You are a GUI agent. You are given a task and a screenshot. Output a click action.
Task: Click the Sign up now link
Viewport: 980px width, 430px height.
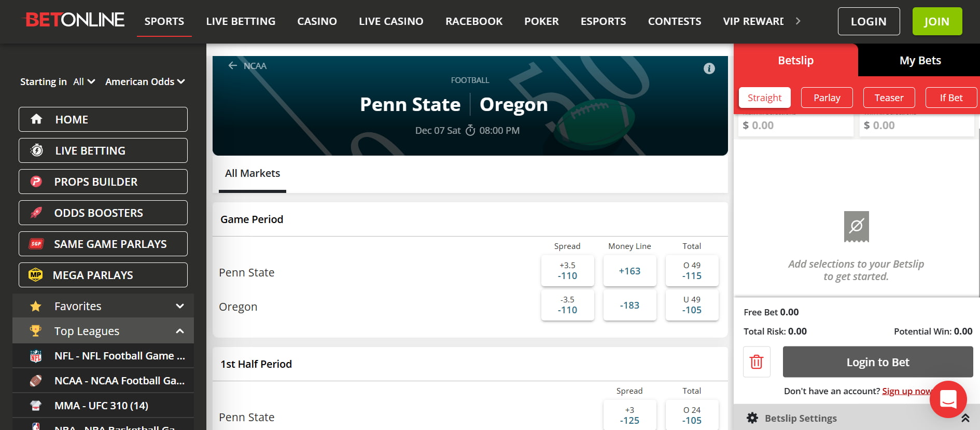click(x=907, y=391)
